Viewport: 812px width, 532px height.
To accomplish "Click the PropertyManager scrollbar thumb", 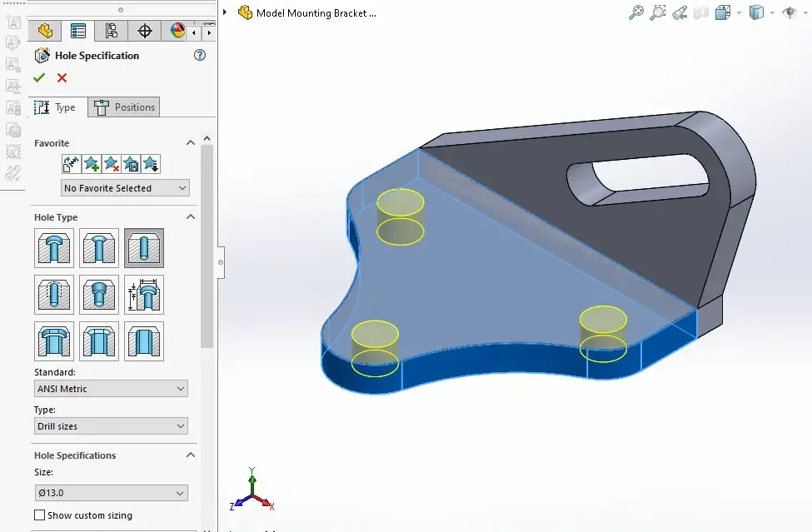I will [x=207, y=246].
